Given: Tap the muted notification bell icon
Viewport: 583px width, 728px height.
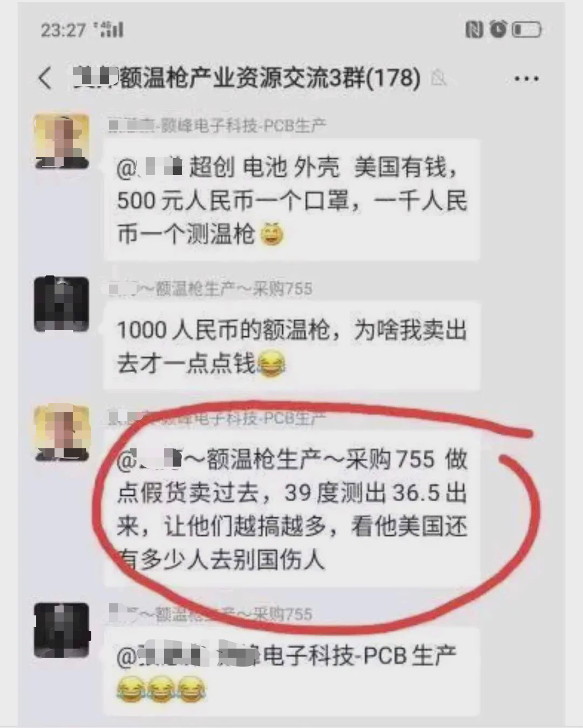Looking at the screenshot, I should pyautogui.click(x=439, y=78).
